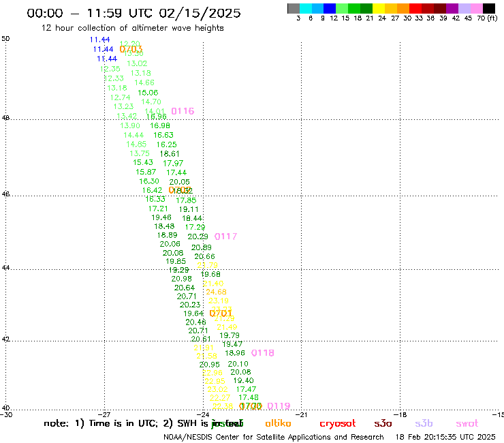Click the pink '0118' swot time marker
This screenshot has width=504, height=443.
pyautogui.click(x=263, y=353)
